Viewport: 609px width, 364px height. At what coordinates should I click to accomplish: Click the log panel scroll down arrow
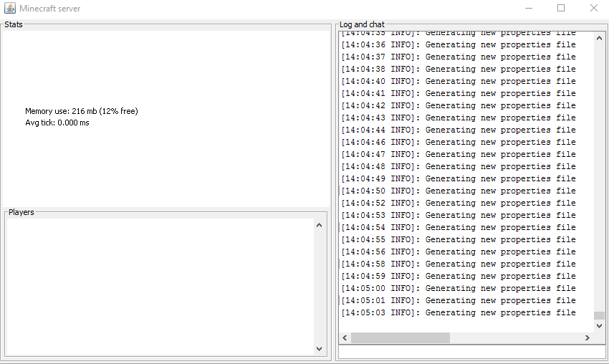pyautogui.click(x=599, y=326)
